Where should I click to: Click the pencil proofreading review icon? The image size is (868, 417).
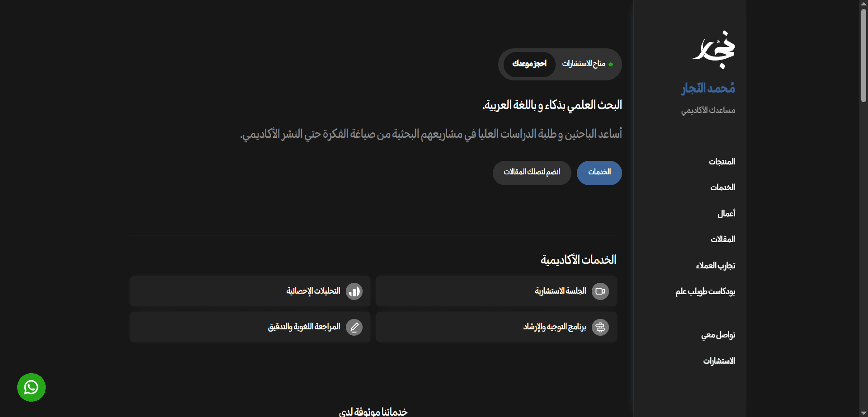(354, 327)
